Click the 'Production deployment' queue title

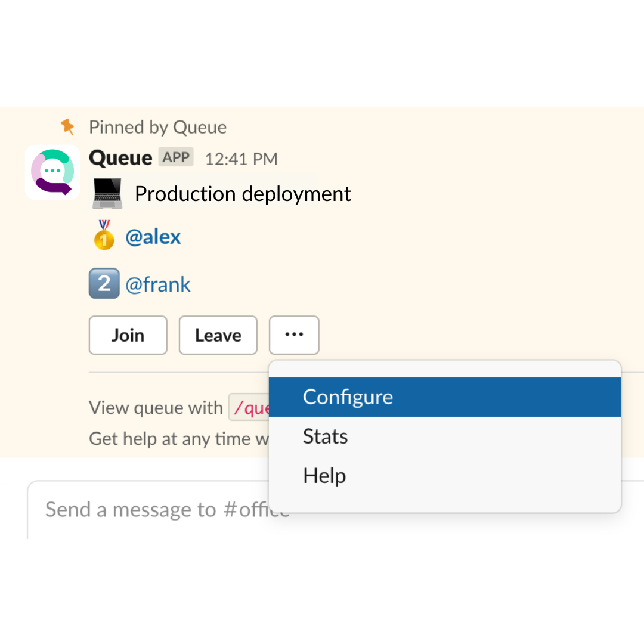(x=242, y=193)
